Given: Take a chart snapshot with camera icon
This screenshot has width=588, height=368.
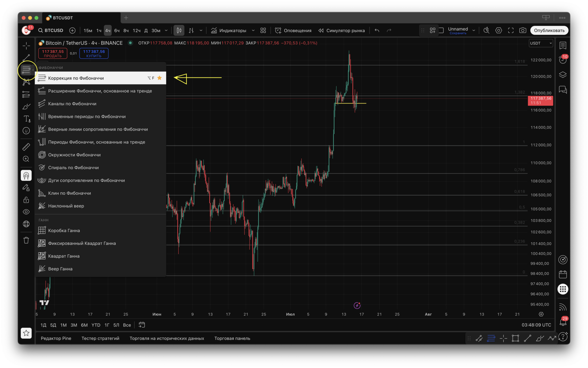Looking at the screenshot, I should (523, 30).
